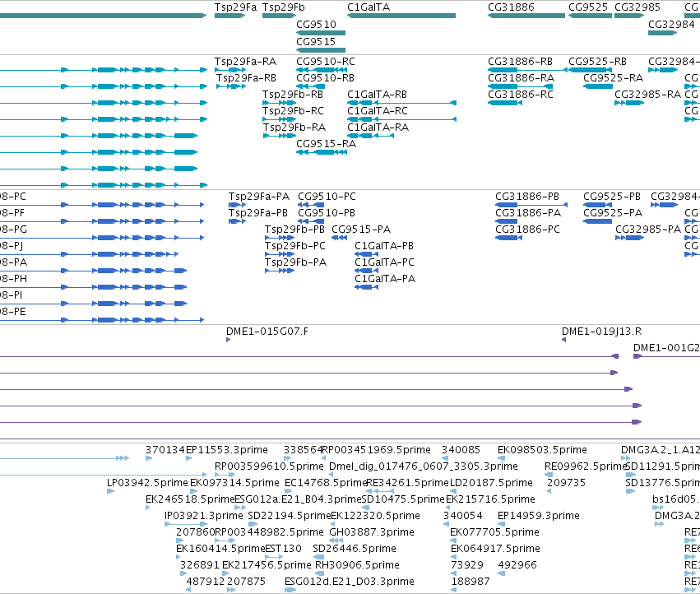
Task: Select the CG9515-PA protein label
Action: coord(361,230)
